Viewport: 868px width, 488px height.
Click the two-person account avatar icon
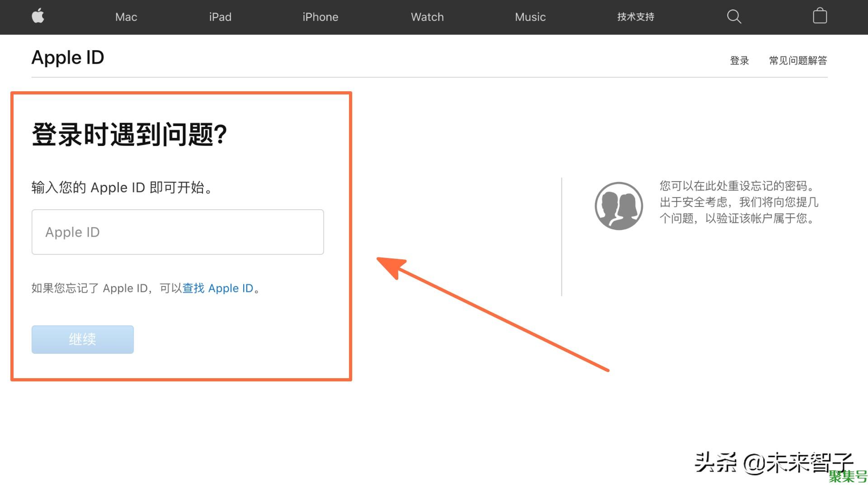tap(618, 206)
